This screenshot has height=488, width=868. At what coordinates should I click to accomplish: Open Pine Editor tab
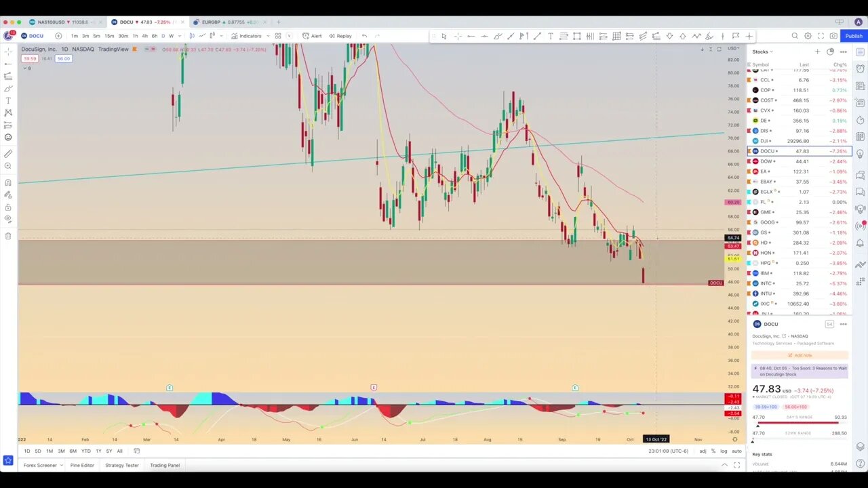click(82, 465)
